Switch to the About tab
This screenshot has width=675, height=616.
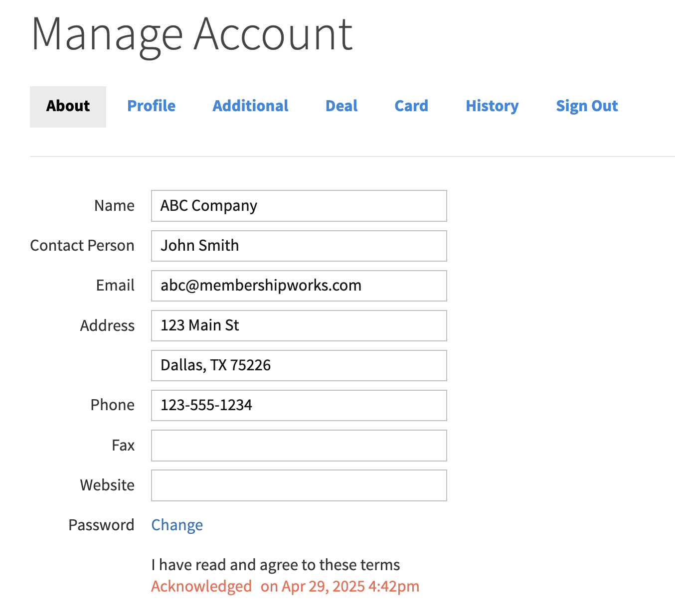[68, 106]
